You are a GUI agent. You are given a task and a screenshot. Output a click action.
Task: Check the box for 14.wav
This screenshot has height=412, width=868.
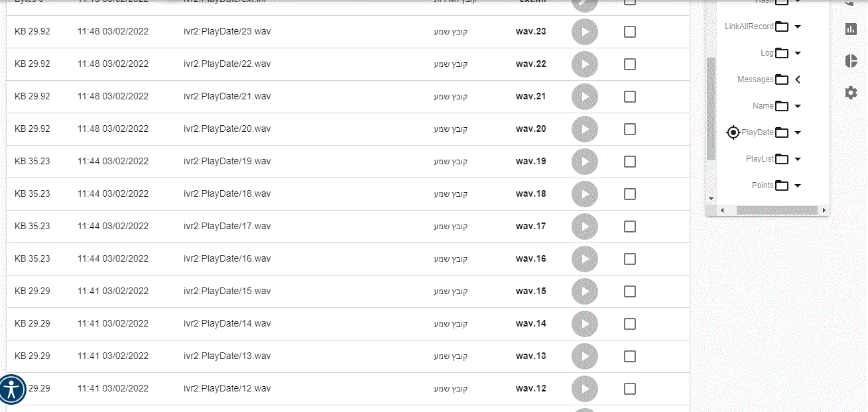coord(630,324)
